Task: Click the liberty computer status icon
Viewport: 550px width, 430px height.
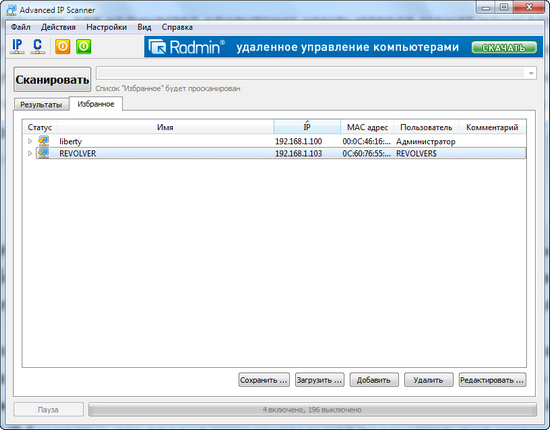Action: (43, 141)
